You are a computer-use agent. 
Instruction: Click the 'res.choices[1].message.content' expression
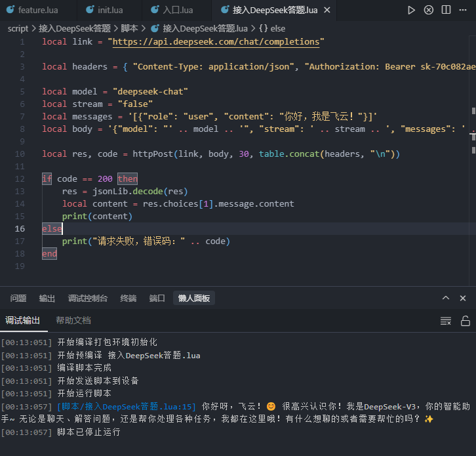click(x=218, y=203)
